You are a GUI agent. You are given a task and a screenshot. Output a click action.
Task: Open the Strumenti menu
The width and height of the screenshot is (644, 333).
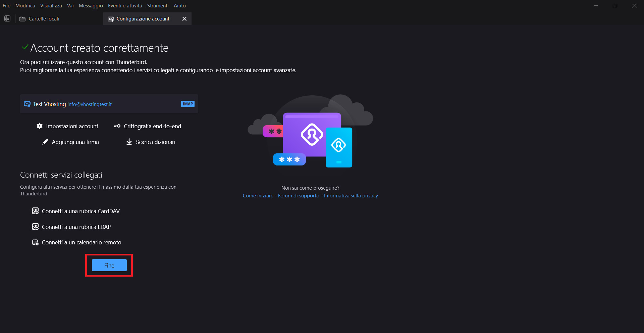click(158, 6)
